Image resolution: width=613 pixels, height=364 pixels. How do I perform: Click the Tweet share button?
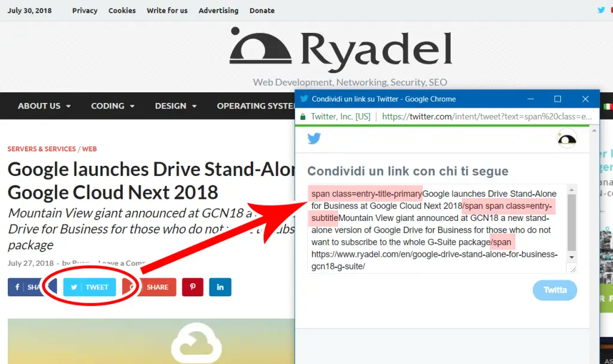coord(90,287)
